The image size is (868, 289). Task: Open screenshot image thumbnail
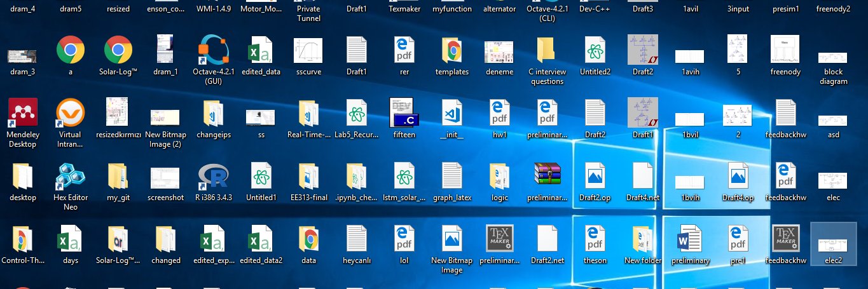coord(166,179)
